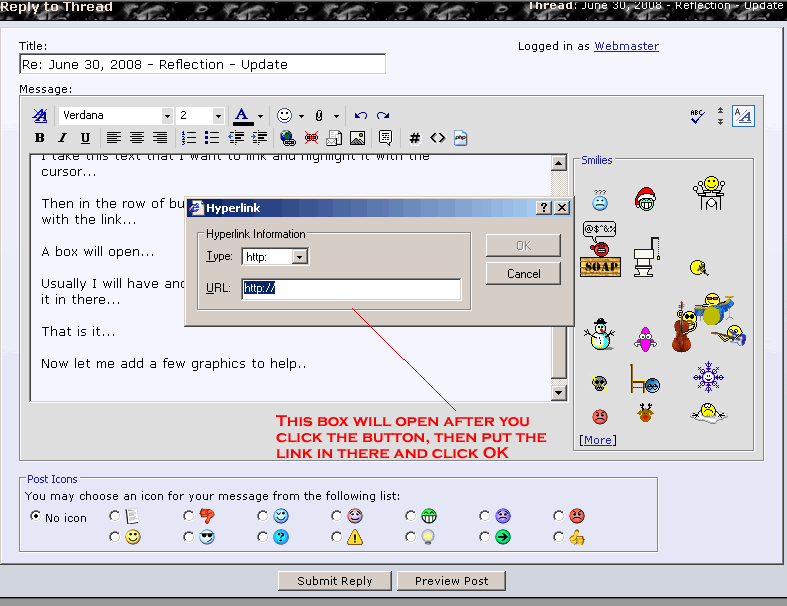
Task: Open the Webmaster profile link
Action: coord(626,46)
